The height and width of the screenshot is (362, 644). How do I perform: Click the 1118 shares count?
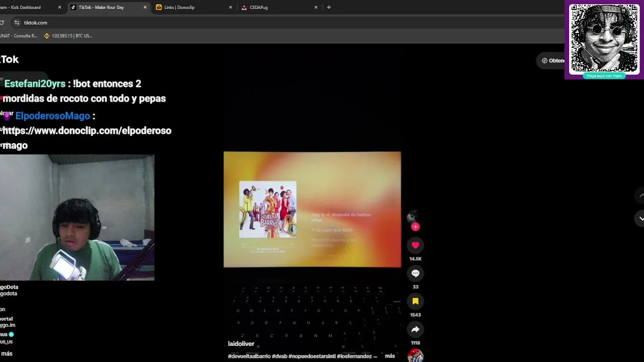coord(415,343)
